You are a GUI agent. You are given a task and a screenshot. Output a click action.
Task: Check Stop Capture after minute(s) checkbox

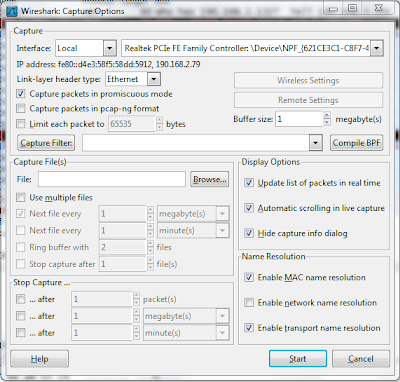[x=21, y=333]
